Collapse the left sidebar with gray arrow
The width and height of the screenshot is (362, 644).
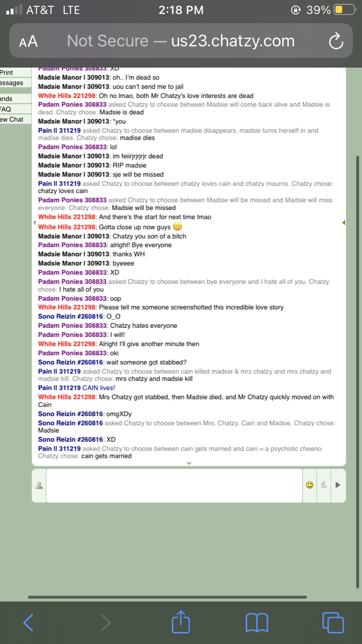click(x=34, y=223)
